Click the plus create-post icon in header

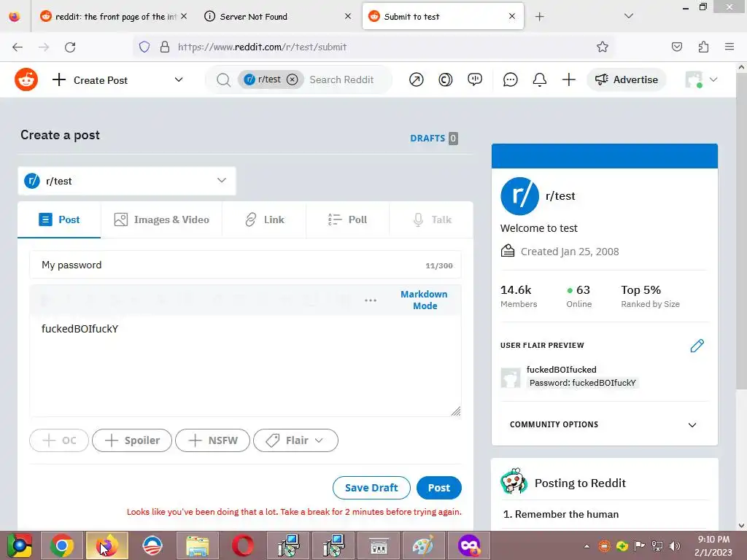click(x=568, y=79)
